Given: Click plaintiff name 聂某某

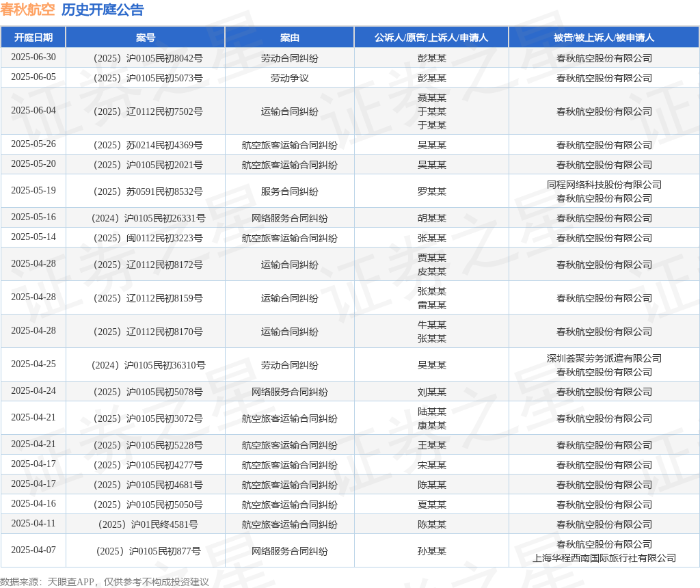Looking at the screenshot, I should pyautogui.click(x=432, y=97).
